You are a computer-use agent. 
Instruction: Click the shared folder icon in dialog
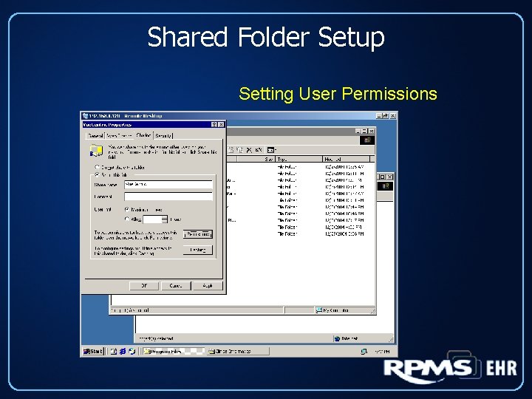coord(96,151)
